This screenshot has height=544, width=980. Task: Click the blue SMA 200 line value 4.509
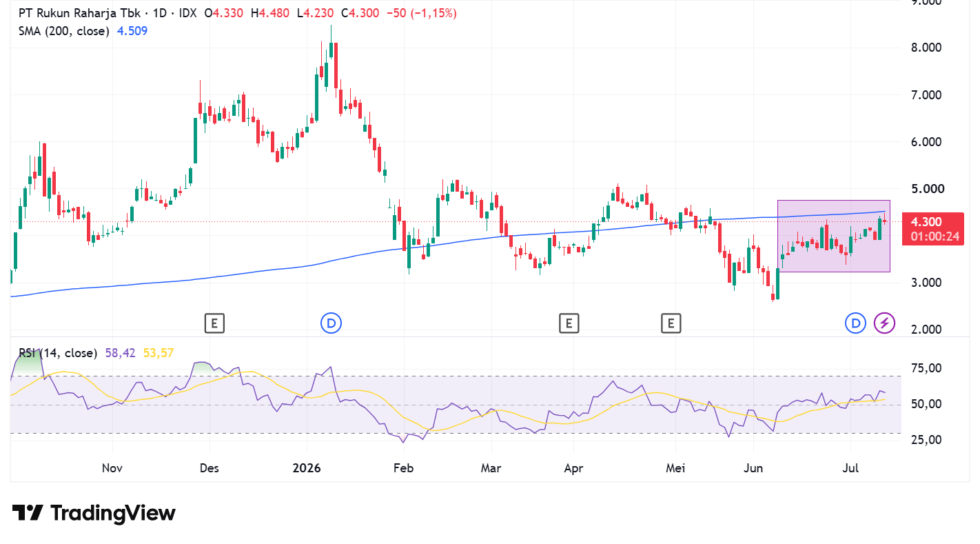(x=132, y=31)
